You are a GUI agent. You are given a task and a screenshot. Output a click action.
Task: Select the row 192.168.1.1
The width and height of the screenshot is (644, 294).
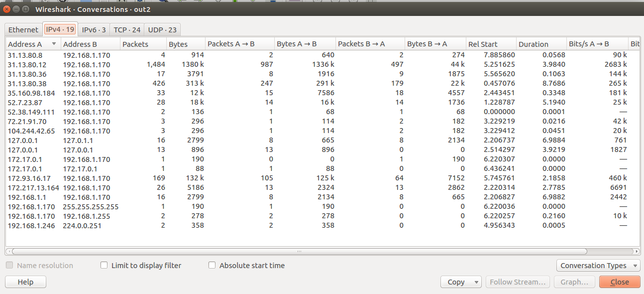coord(323,197)
